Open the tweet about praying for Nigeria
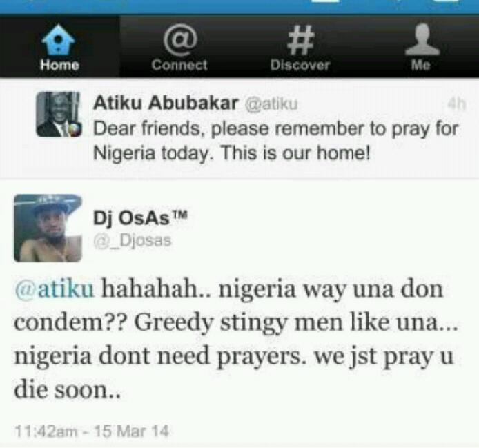Image resolution: width=479 pixels, height=448 pixels. point(275,141)
